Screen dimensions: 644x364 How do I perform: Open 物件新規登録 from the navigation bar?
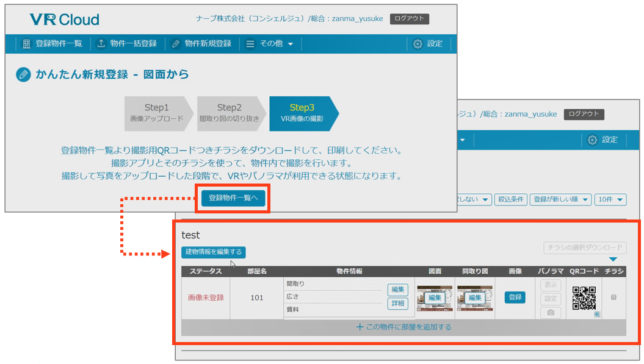click(201, 44)
